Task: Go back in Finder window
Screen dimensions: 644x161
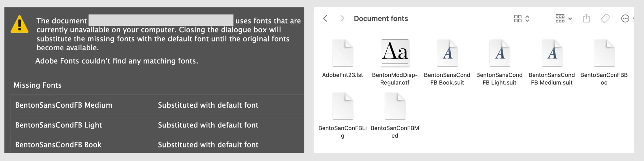Action: (x=325, y=19)
